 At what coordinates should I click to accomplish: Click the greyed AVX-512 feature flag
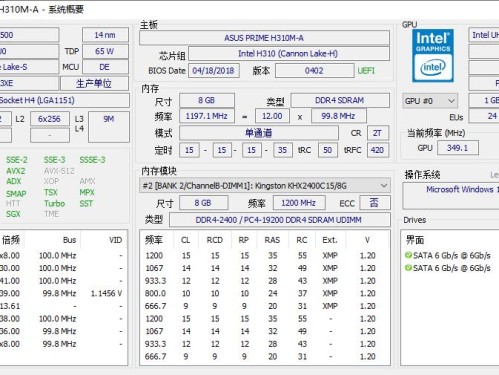point(59,171)
